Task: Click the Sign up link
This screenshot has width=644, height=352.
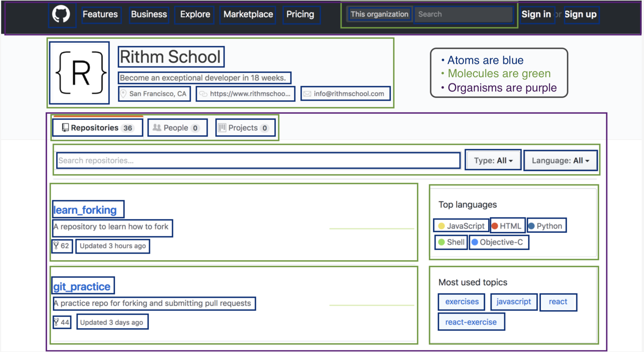Action: pos(580,14)
